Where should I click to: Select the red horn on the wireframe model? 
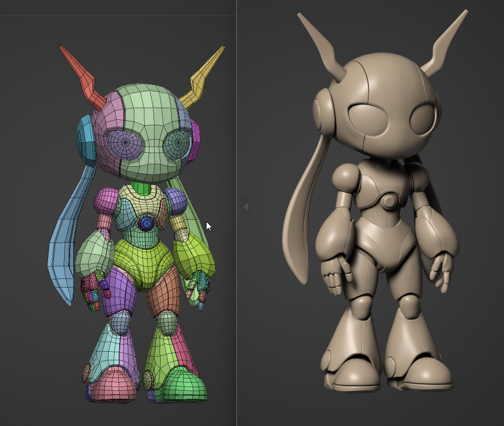(82, 76)
